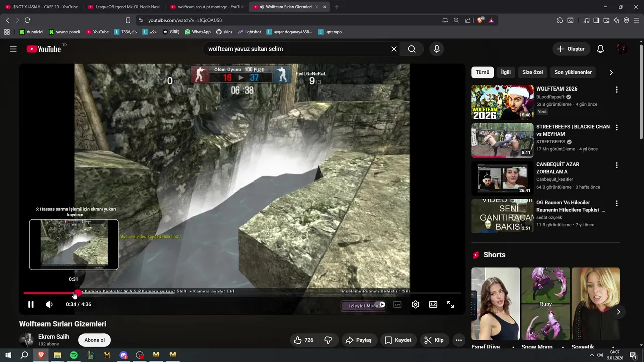644x362 pixels.
Task: Select the Size özel filter chip
Action: click(x=532, y=72)
